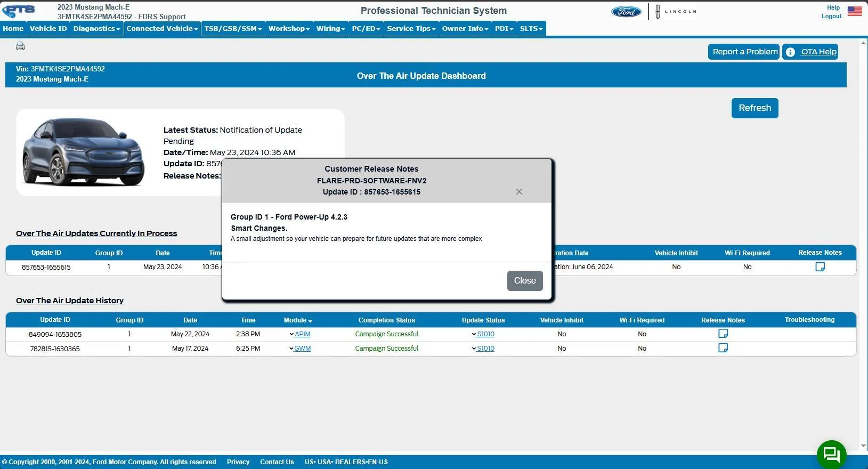Viewport: 868px width, 469px height.
Task: Open release notes for update 857653-1655615
Action: 820,267
